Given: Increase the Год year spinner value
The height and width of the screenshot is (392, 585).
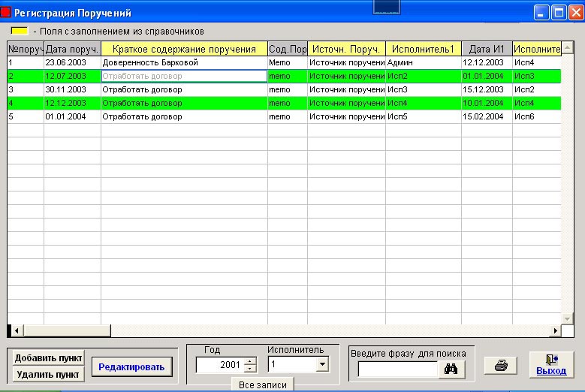Looking at the screenshot, I should [250, 361].
